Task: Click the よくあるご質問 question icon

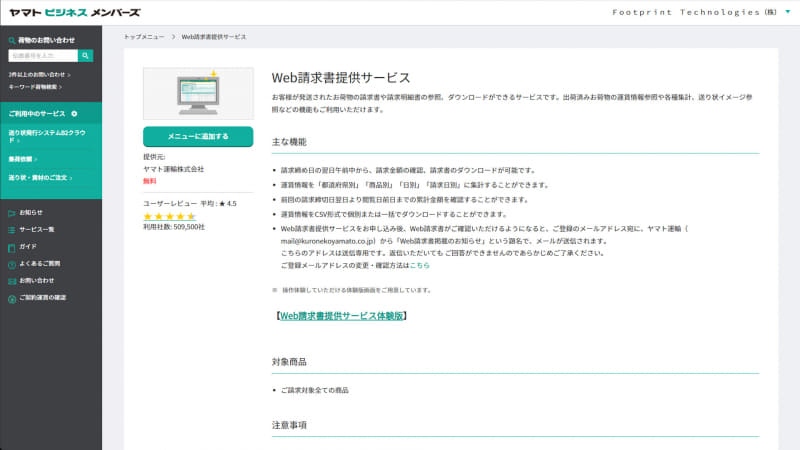Action: pos(12,264)
